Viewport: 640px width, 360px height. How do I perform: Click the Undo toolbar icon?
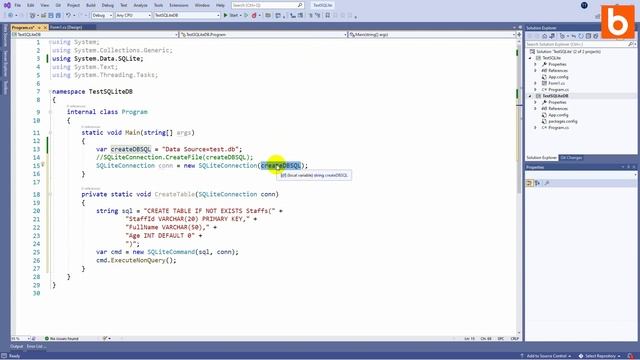[68, 15]
